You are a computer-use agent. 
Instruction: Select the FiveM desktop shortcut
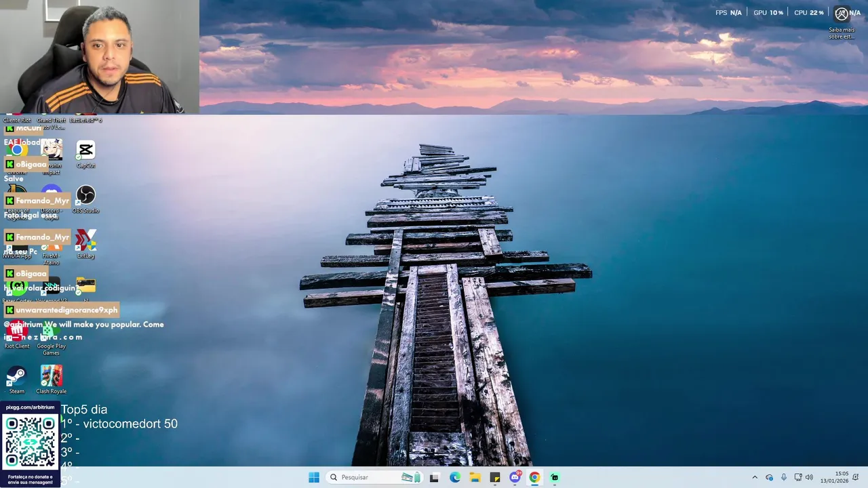tap(52, 252)
